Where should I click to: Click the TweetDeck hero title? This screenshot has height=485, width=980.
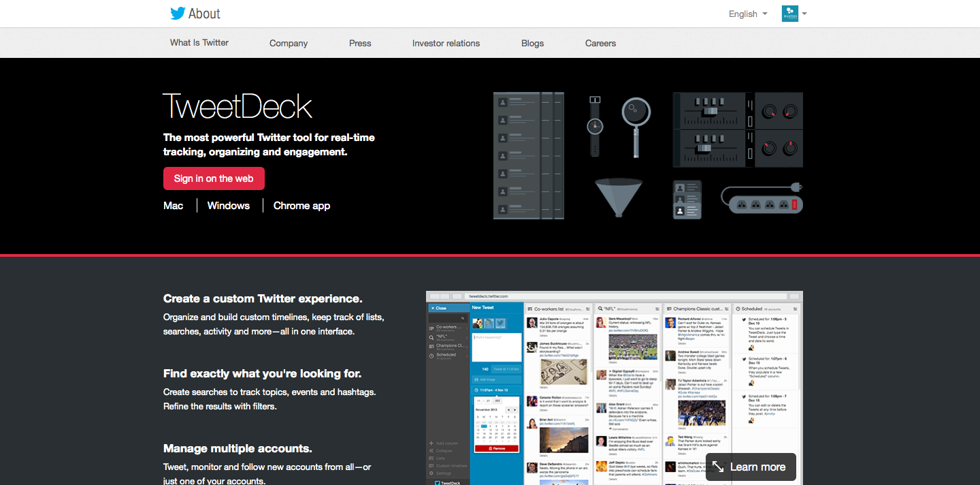point(238,106)
